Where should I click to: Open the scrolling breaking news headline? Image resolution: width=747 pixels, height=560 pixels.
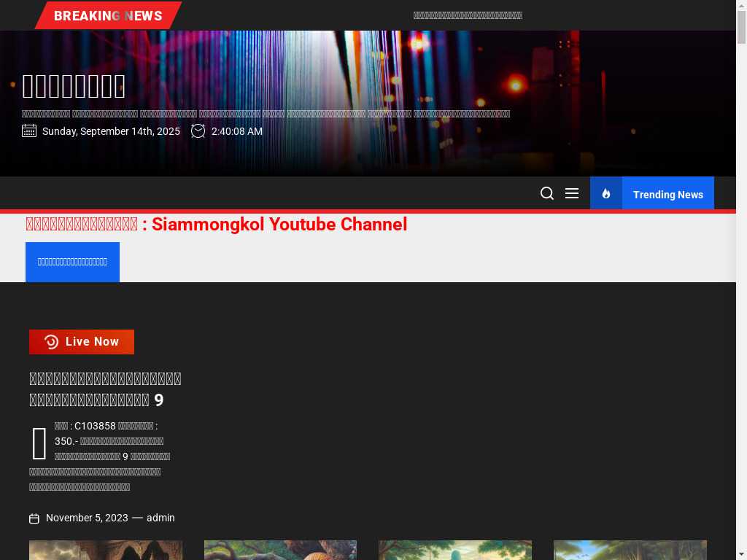coord(468,15)
